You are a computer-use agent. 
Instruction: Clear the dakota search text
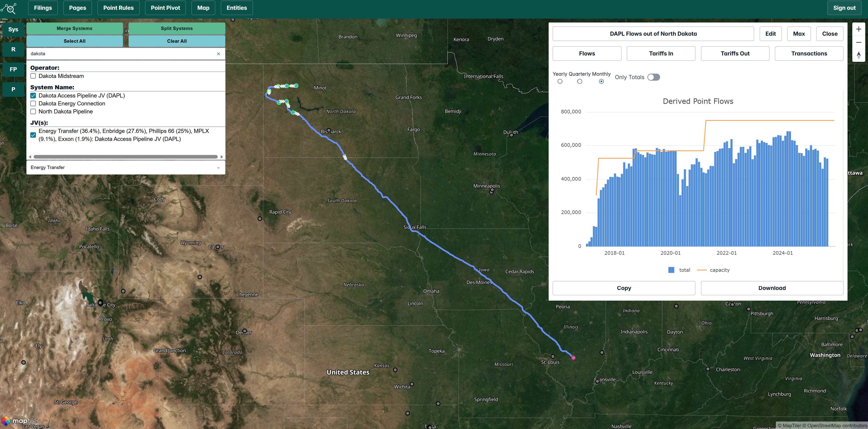click(x=218, y=54)
